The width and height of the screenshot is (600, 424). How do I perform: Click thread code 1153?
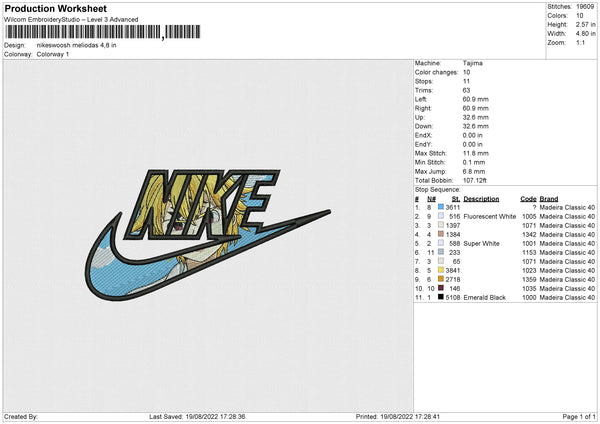(529, 253)
